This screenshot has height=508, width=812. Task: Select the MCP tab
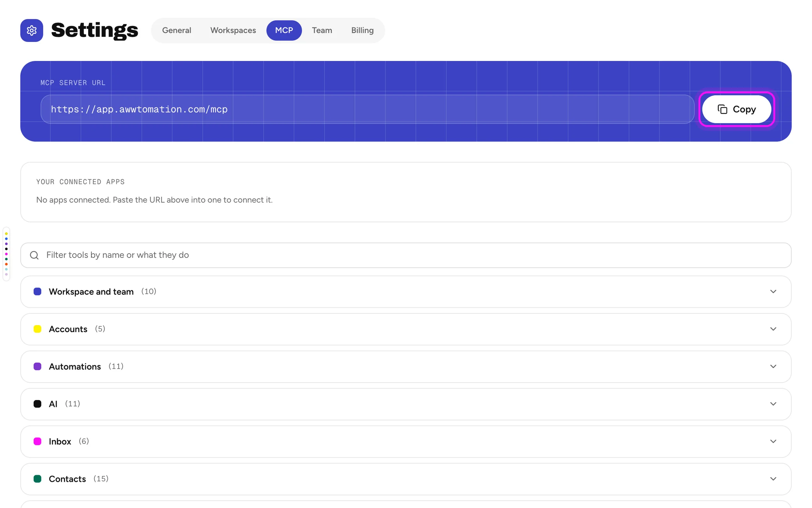click(x=284, y=30)
